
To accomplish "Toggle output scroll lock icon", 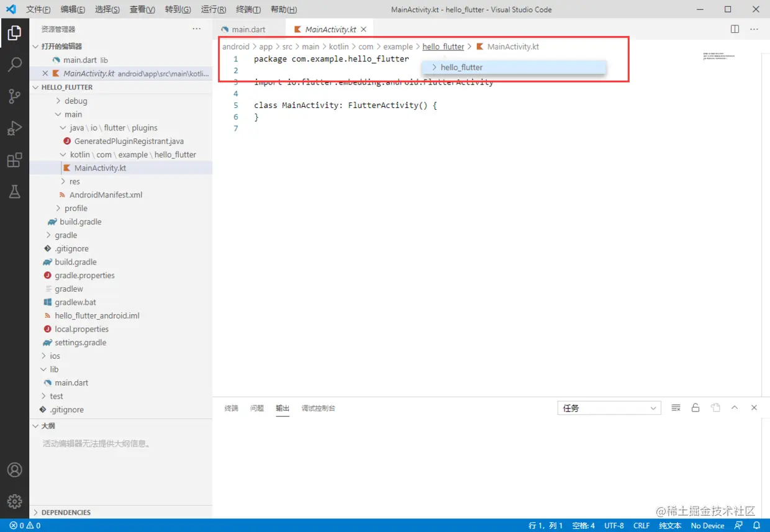I will [x=695, y=408].
